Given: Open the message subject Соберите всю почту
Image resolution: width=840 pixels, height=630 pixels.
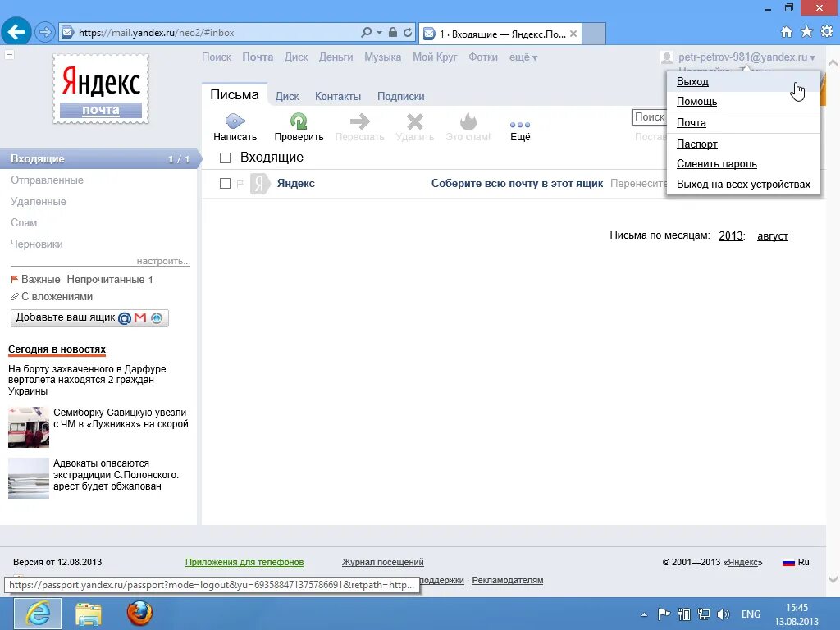Looking at the screenshot, I should (517, 184).
